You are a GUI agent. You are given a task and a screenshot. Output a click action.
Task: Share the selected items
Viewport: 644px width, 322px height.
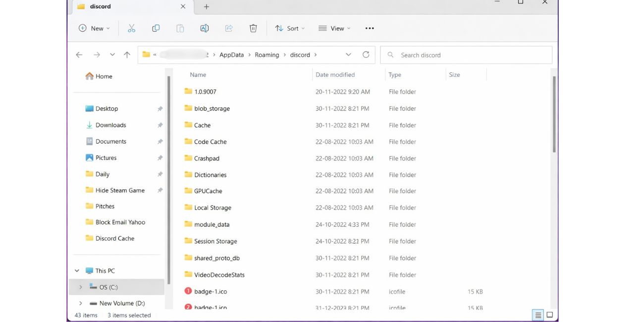coord(229,28)
